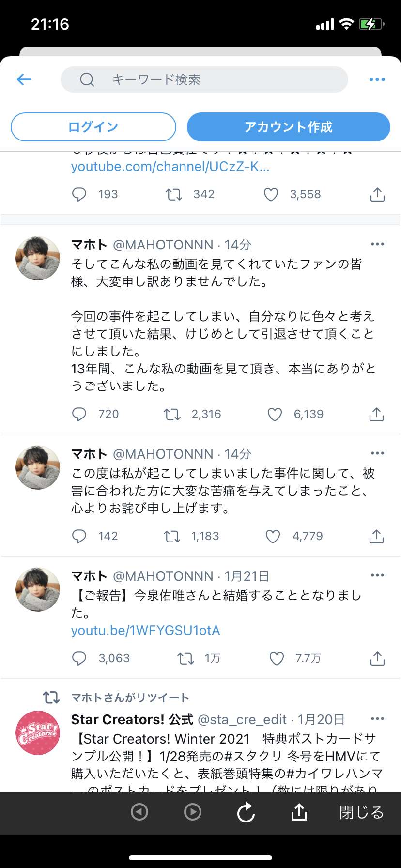The height and width of the screenshot is (868, 401).
Task: Retweet the tweet with 2,316 retweets
Action: click(x=172, y=414)
